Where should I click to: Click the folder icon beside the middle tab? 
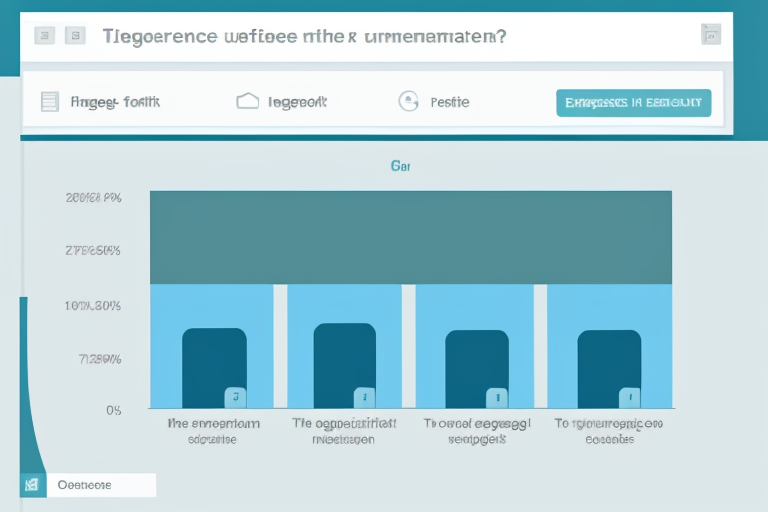point(248,101)
